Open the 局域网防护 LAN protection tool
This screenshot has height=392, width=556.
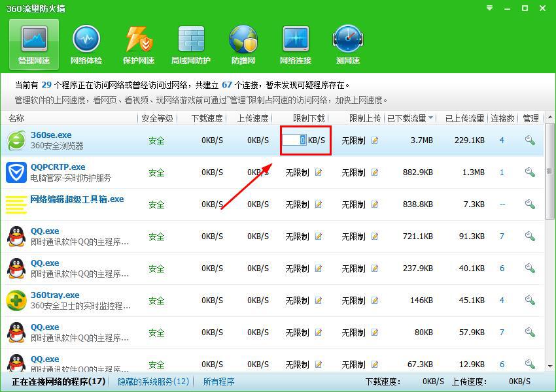click(191, 44)
